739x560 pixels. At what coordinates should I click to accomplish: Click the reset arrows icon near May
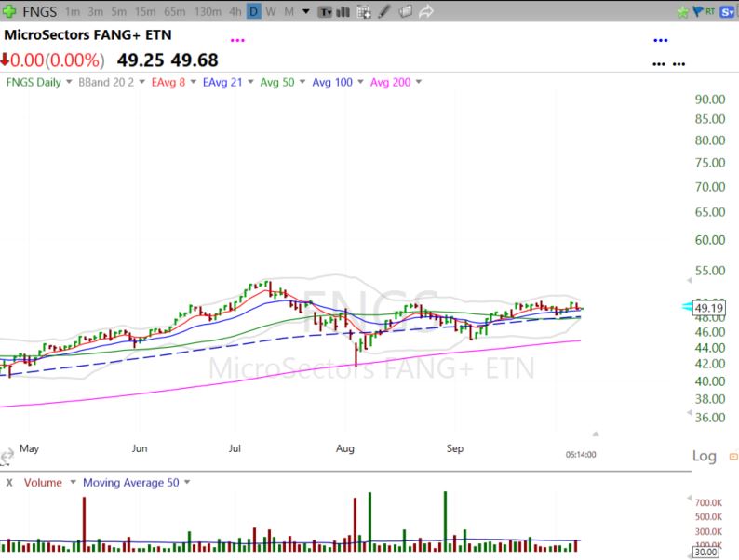(x=7, y=457)
